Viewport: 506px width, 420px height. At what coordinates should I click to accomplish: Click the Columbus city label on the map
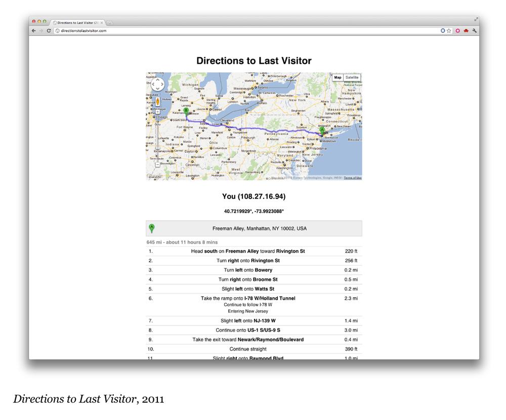pos(220,148)
